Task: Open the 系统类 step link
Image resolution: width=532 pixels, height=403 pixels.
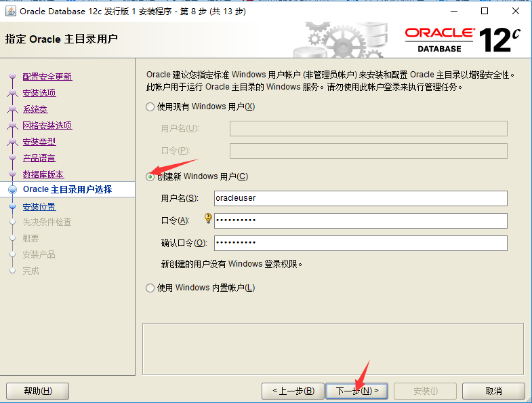Action: coord(35,109)
